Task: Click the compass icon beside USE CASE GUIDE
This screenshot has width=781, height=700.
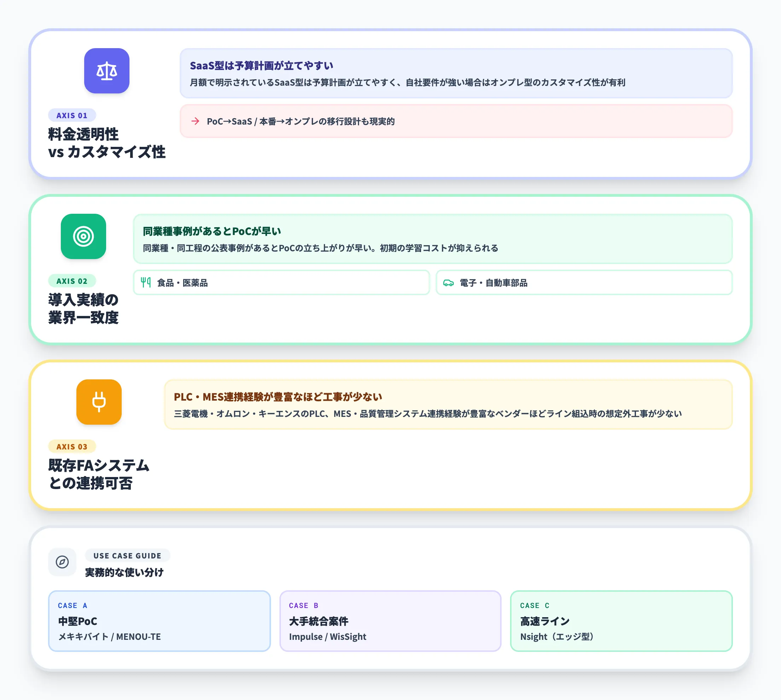Action: (x=62, y=562)
